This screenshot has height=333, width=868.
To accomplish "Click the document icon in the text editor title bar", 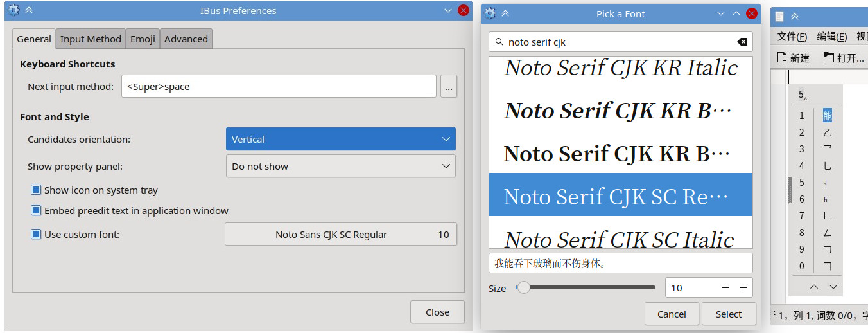I will pos(779,17).
